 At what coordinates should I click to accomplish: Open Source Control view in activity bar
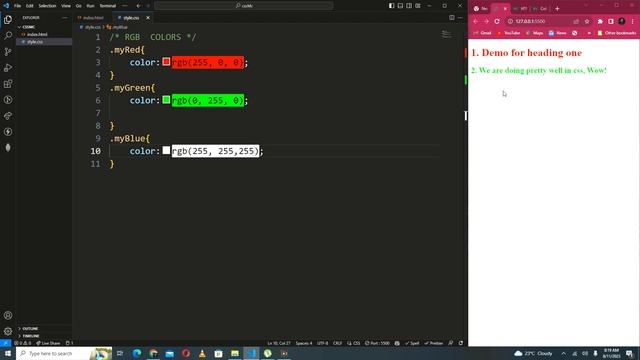coord(8,51)
